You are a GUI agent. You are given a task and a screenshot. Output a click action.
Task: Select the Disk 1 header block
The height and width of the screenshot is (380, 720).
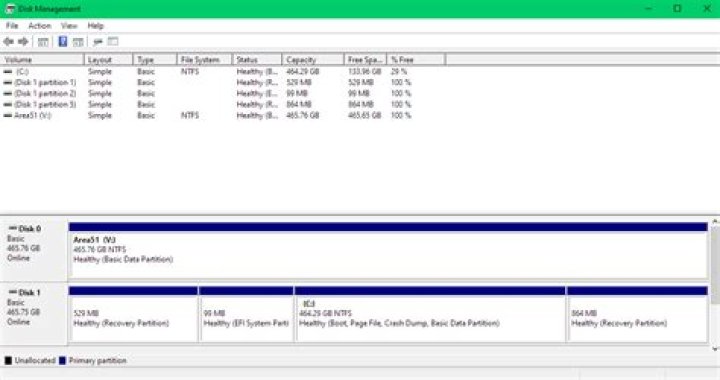click(x=34, y=314)
